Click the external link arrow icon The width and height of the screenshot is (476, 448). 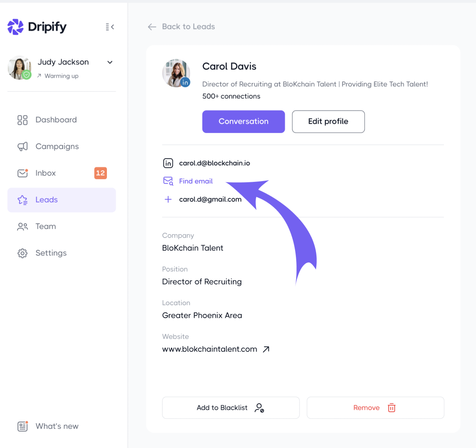[266, 349]
